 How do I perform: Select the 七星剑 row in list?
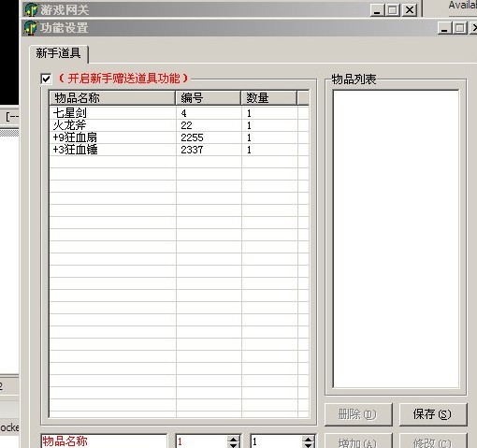[x=173, y=113]
